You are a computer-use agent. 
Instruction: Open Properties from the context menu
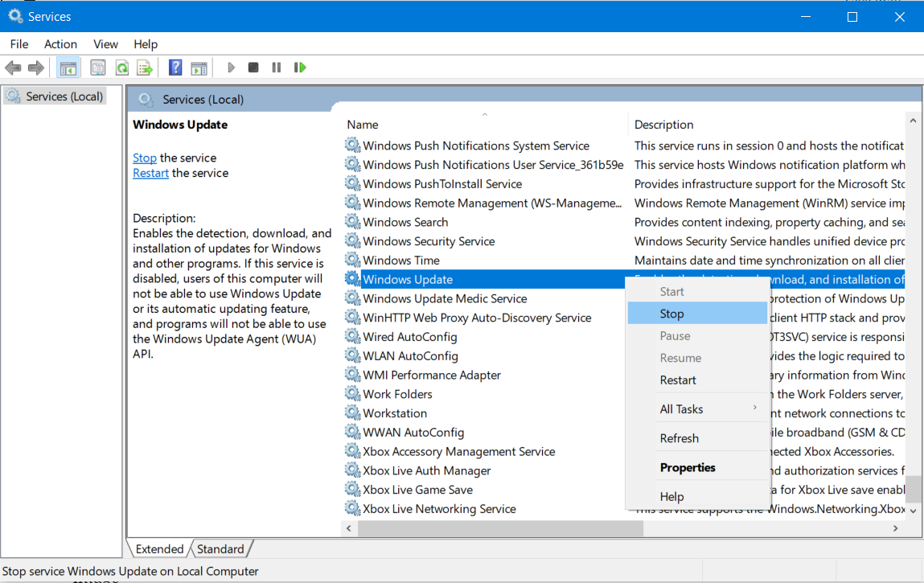point(698,467)
